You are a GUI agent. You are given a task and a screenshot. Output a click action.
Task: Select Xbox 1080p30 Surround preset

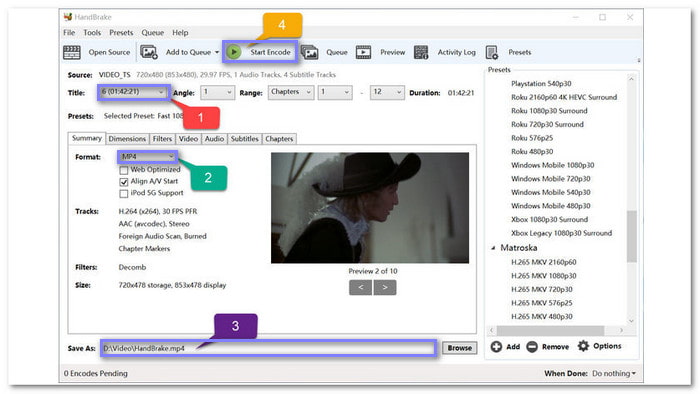549,220
